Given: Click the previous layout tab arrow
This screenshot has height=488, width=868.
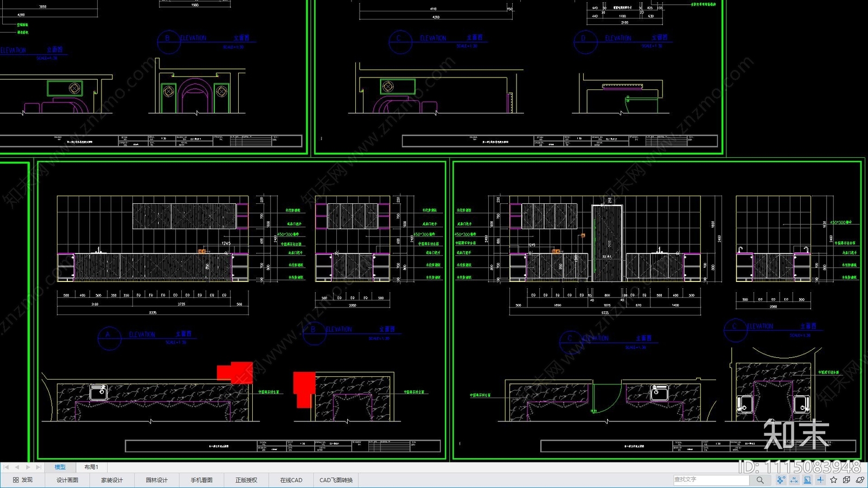Looking at the screenshot, I should [x=17, y=467].
